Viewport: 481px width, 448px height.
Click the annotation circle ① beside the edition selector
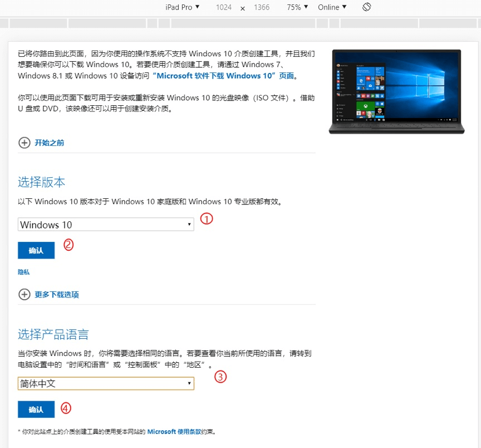coord(207,220)
